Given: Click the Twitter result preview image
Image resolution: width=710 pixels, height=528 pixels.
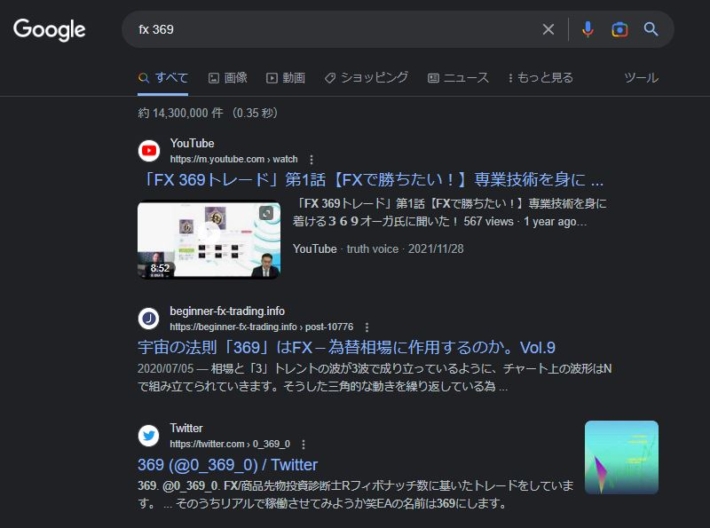Looking at the screenshot, I should [x=622, y=457].
